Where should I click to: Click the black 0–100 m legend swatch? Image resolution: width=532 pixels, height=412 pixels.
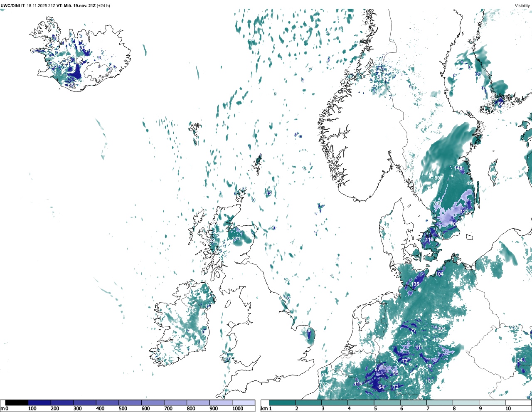(x=17, y=403)
